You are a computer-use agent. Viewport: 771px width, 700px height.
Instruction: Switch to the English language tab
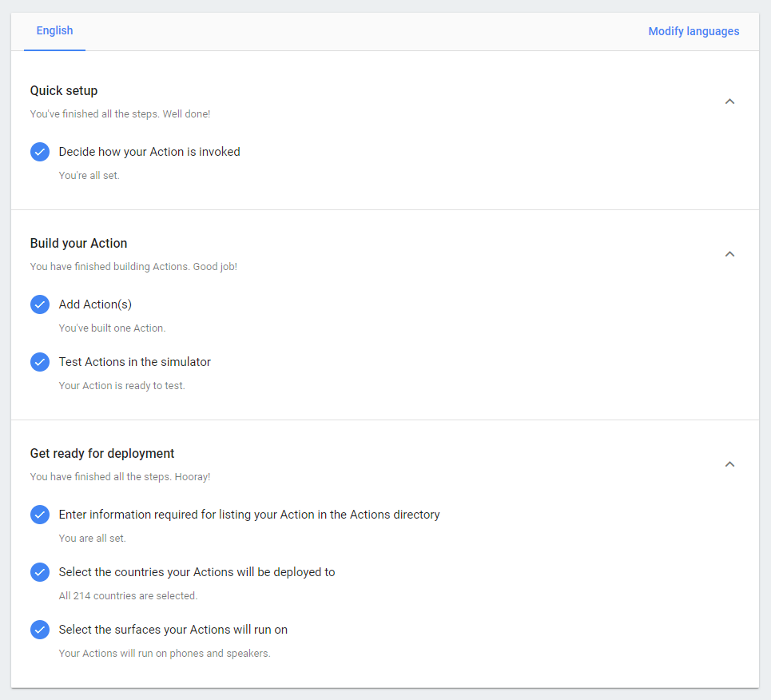pyautogui.click(x=54, y=31)
